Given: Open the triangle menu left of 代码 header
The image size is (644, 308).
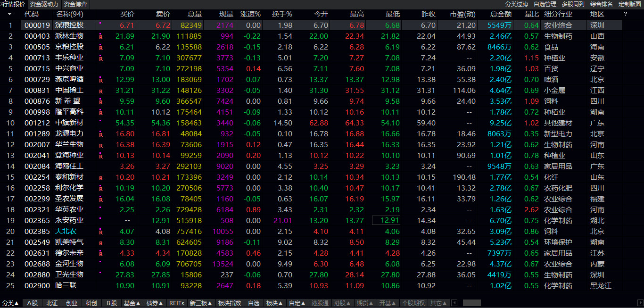Looking at the screenshot, I should click(10, 14).
